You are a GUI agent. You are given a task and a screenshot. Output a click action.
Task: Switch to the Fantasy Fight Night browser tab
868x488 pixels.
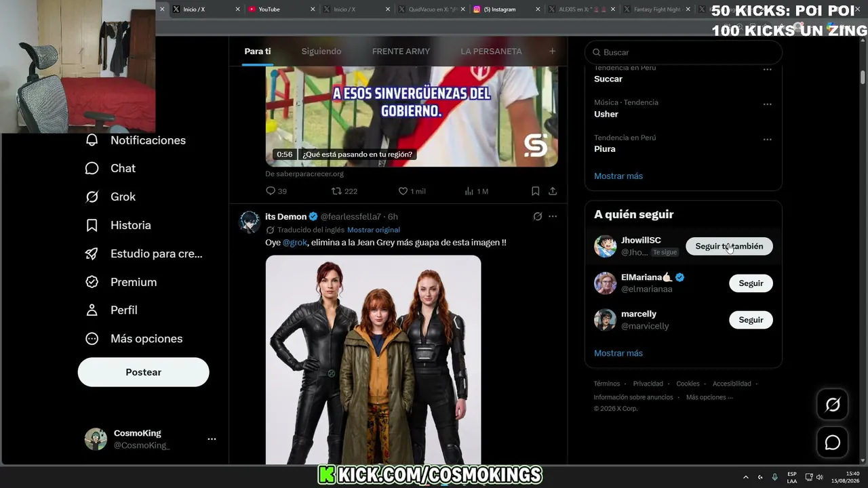[656, 9]
